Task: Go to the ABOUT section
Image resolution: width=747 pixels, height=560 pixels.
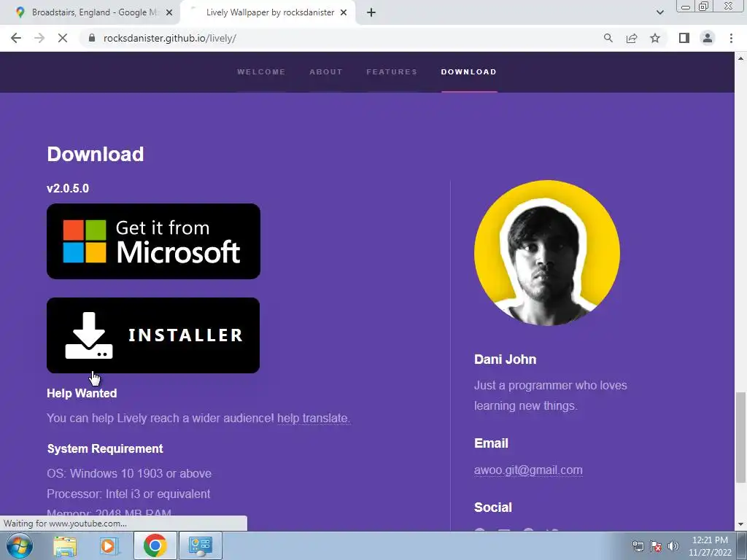Action: (x=326, y=72)
